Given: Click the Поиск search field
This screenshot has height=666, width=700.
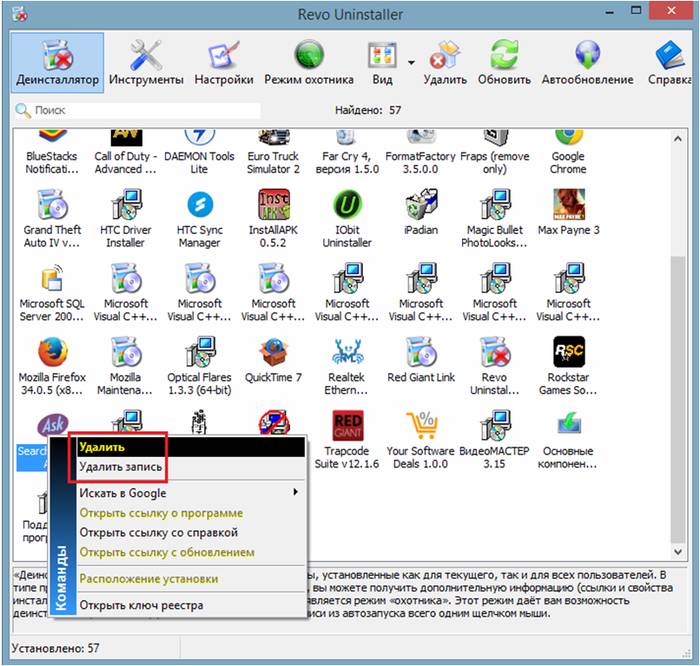Looking at the screenshot, I should click(140, 111).
